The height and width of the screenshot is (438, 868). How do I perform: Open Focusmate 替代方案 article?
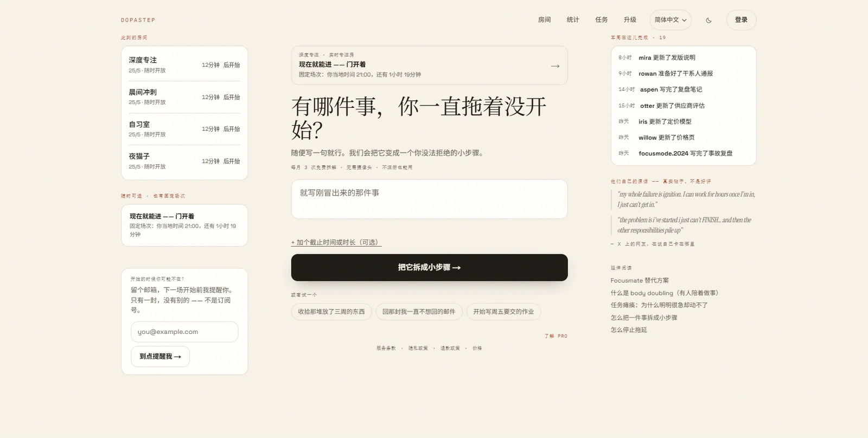coord(640,280)
